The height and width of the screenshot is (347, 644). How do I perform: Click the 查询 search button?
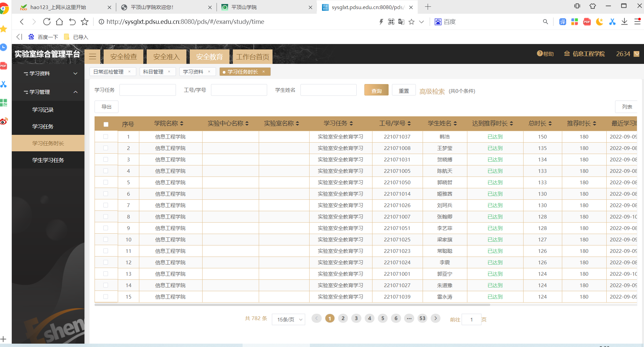coord(376,90)
